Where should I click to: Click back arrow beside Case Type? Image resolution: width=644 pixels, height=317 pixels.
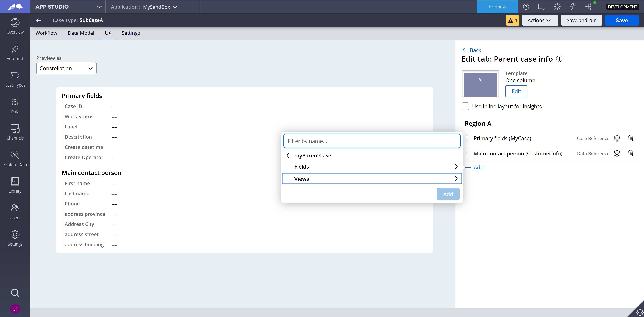[39, 20]
